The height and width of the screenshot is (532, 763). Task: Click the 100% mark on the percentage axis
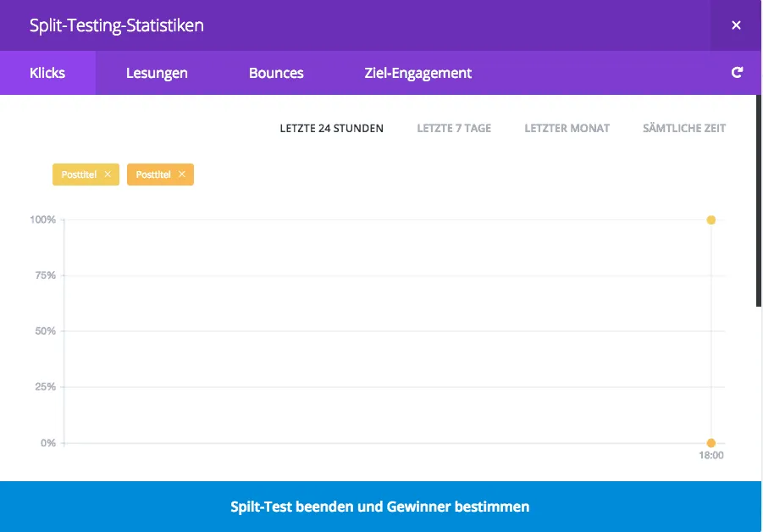44,219
